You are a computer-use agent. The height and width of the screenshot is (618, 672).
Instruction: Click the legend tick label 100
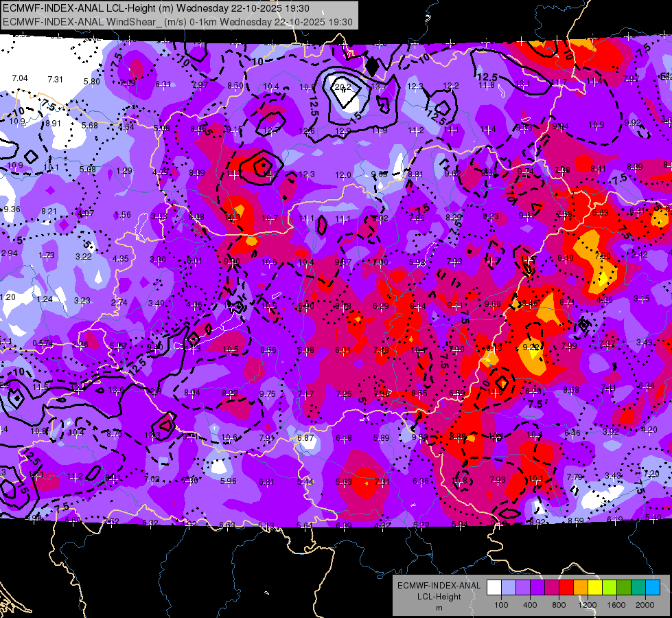[501, 605]
